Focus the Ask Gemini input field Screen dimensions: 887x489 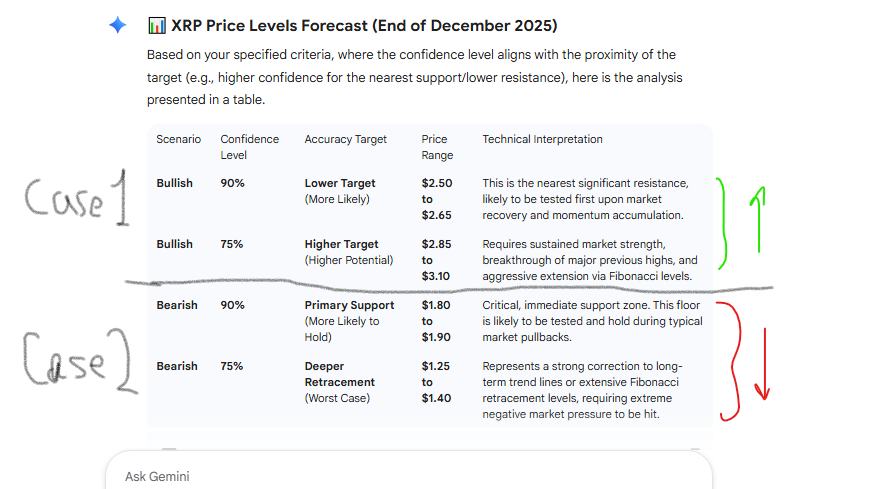click(400, 476)
